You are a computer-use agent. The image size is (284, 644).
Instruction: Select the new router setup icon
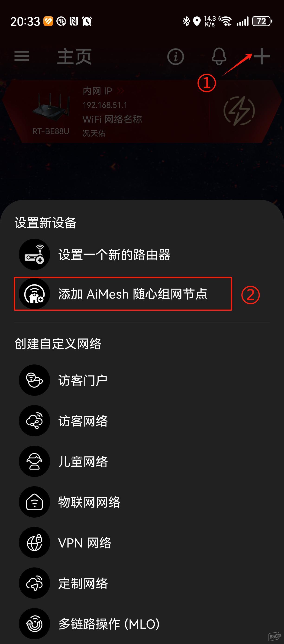point(35,254)
